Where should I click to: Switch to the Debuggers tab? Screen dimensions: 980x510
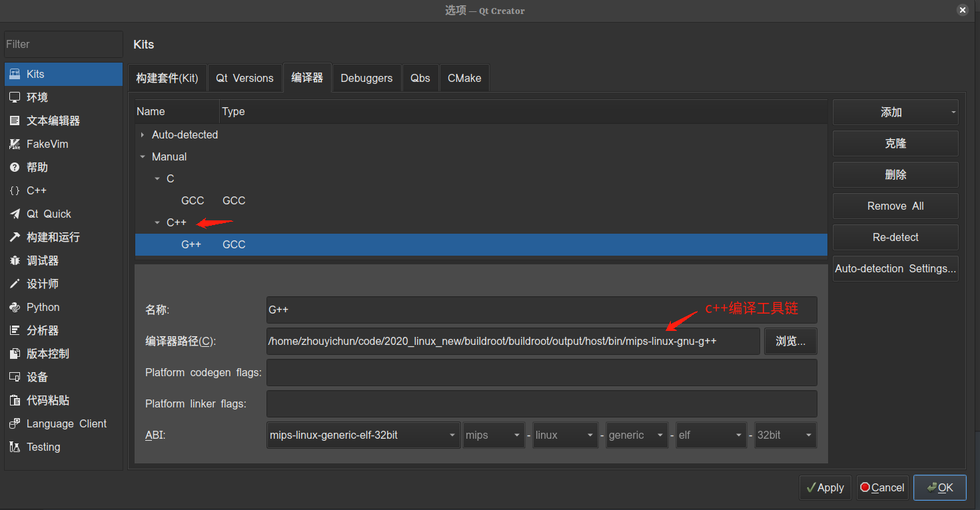366,78
